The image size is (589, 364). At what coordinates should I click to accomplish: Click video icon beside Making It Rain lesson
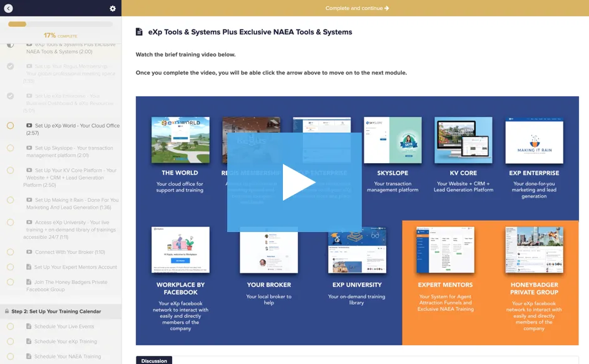(29, 200)
